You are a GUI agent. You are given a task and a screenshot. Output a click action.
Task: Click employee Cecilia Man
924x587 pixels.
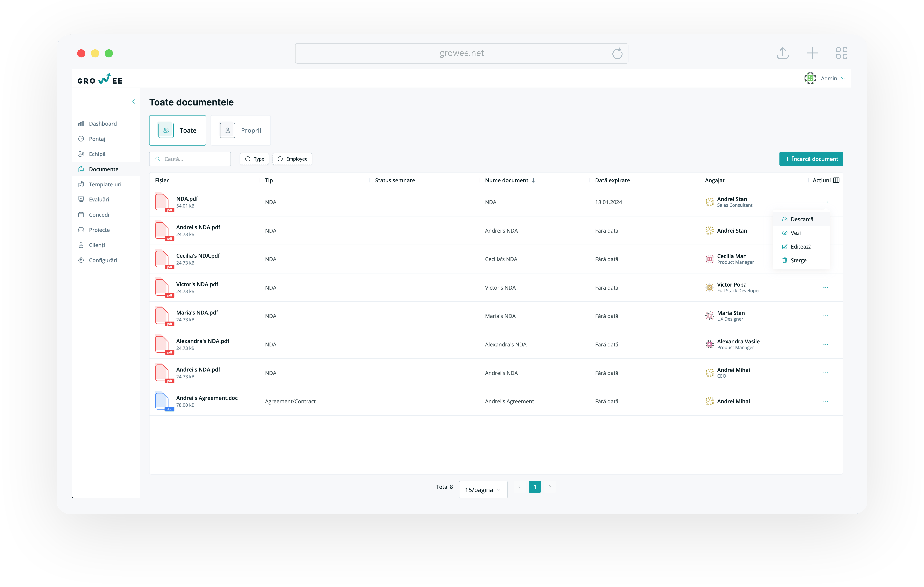click(x=731, y=256)
